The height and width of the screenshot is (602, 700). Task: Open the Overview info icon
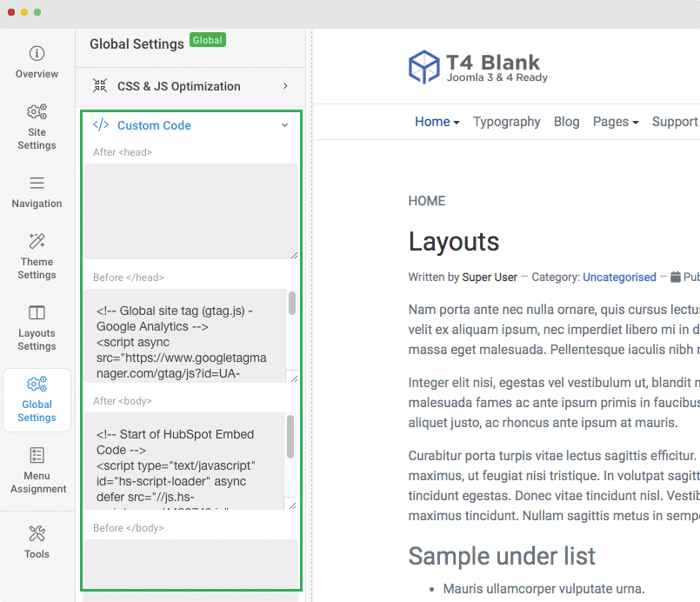click(x=37, y=53)
